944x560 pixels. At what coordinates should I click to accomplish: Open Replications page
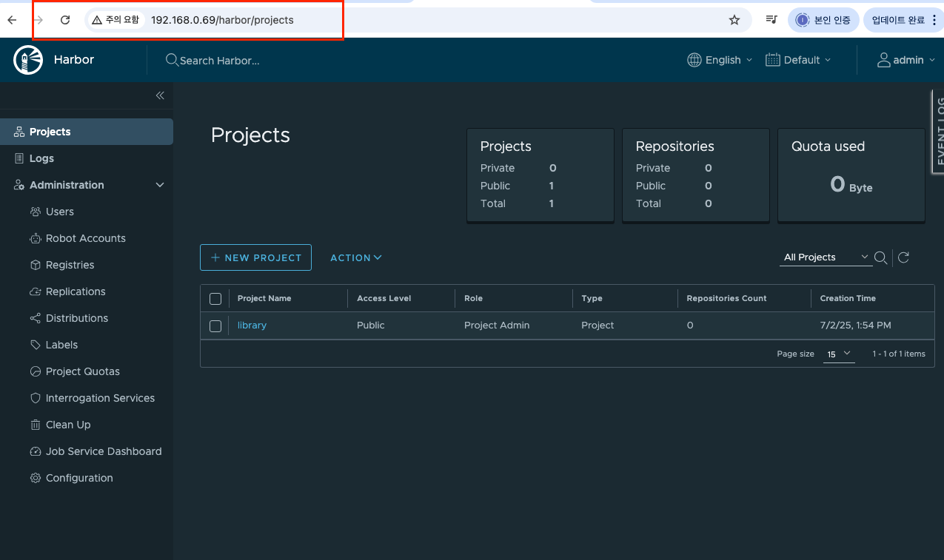[67, 291]
